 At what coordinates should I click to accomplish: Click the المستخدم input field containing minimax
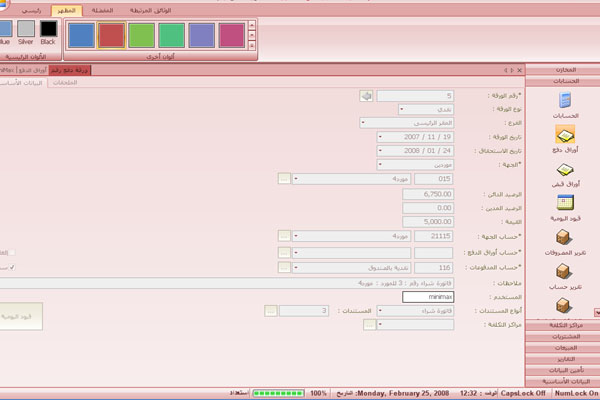432,297
